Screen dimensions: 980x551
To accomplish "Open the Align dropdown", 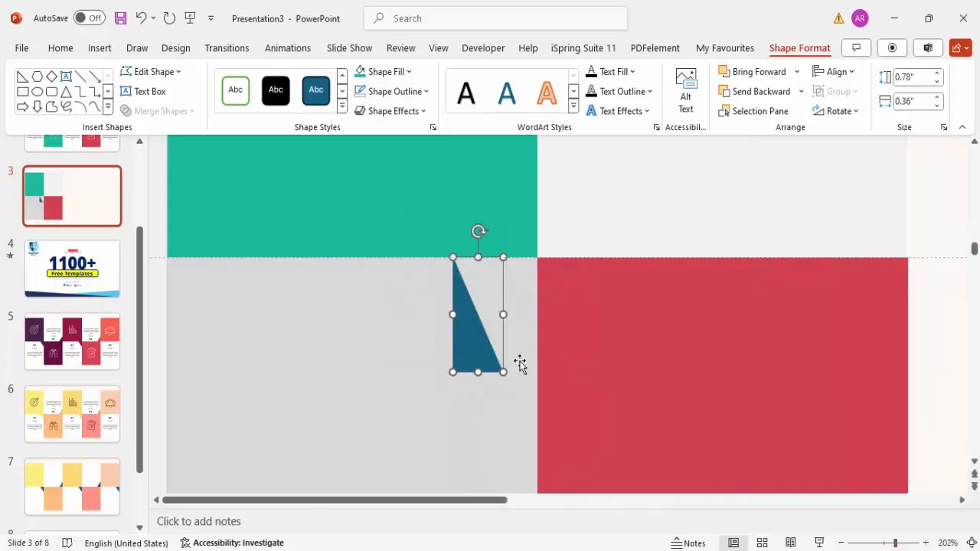I will 833,71.
